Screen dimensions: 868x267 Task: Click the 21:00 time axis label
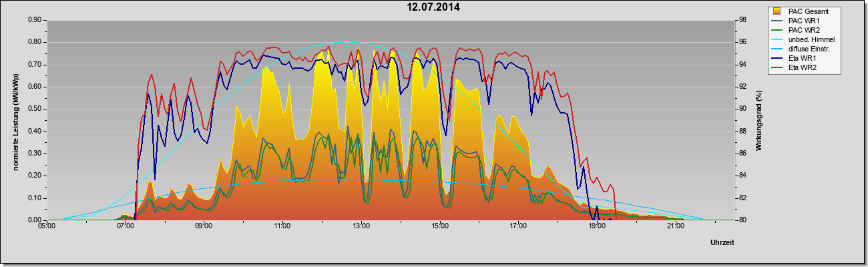(676, 226)
